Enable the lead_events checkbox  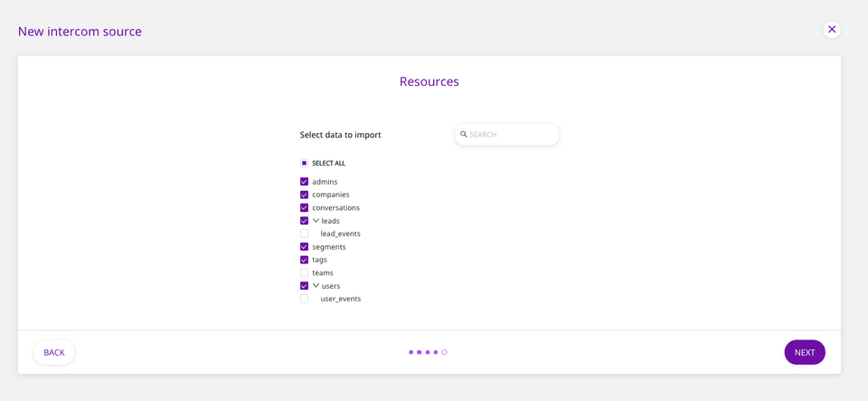tap(304, 234)
